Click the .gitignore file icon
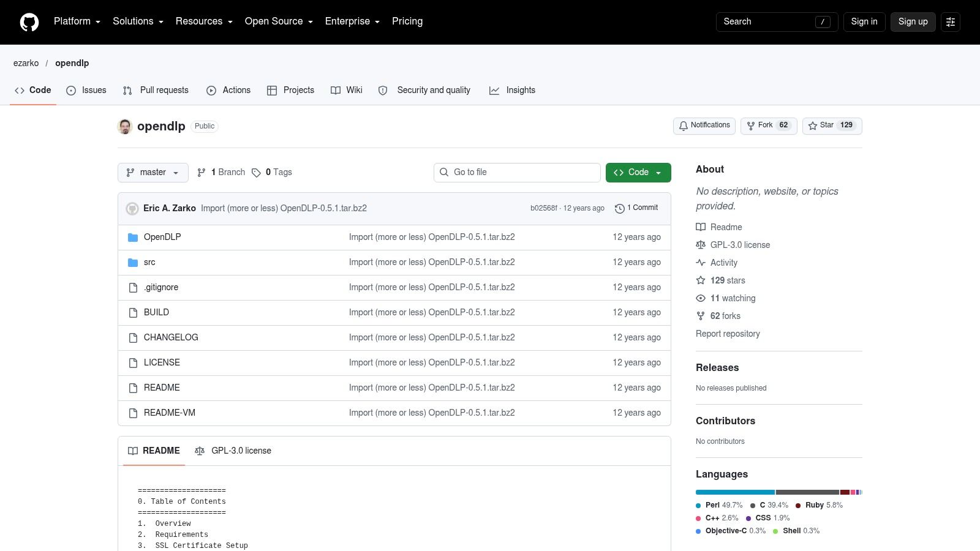The width and height of the screenshot is (980, 551). pos(133,288)
